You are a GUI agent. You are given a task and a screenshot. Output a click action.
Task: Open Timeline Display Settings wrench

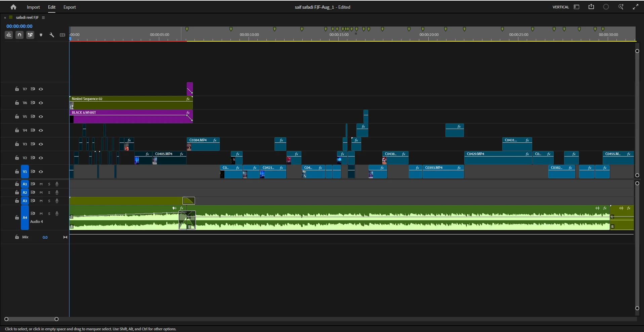(52, 35)
